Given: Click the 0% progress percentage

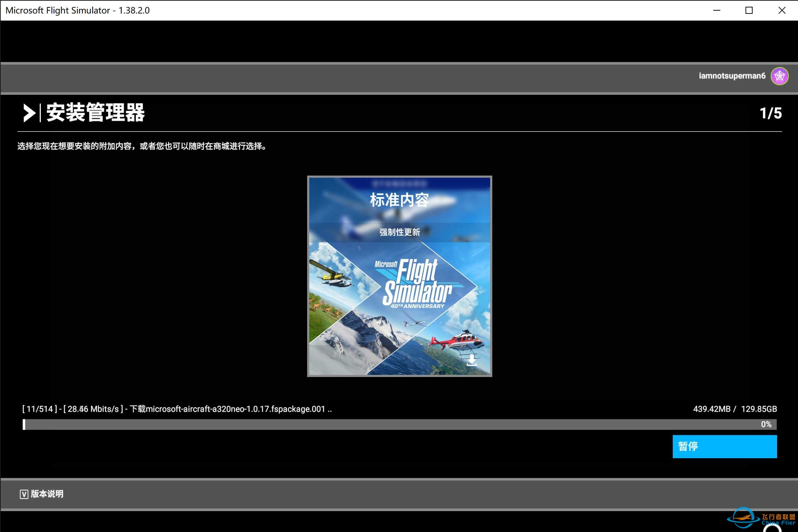Looking at the screenshot, I should pos(766,424).
